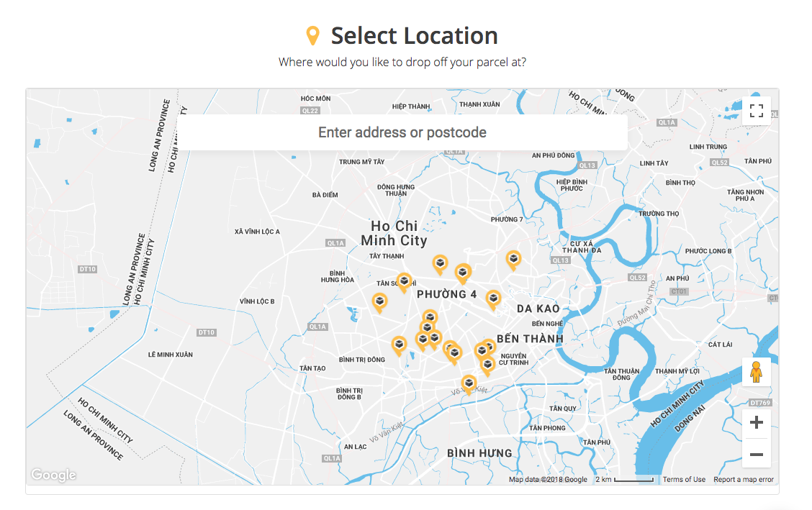Click the yellow location pin beside Select Location
The image size is (812, 510).
[312, 35]
